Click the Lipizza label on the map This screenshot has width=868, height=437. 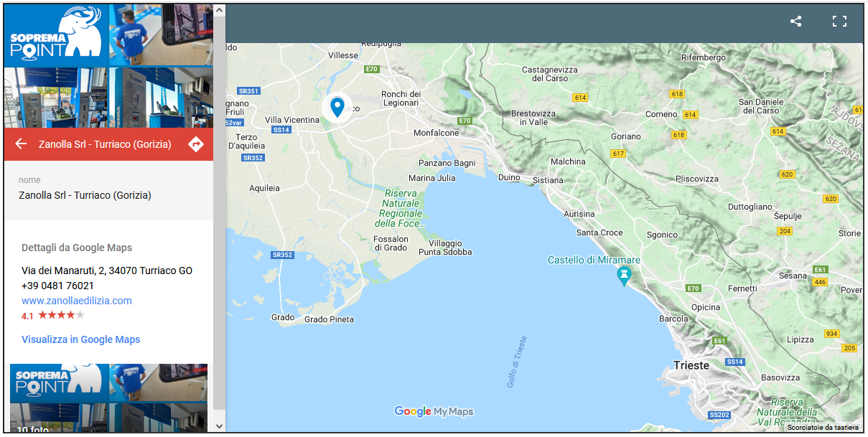[800, 339]
